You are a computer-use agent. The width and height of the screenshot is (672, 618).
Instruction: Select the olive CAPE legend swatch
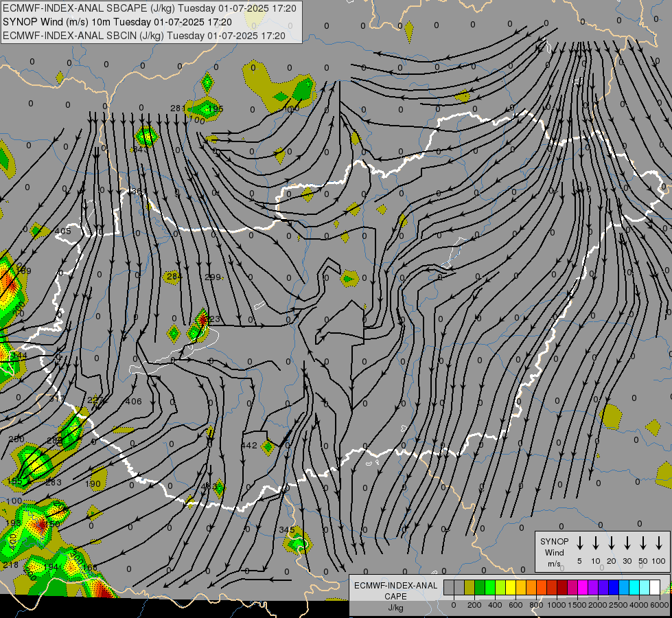(470, 587)
